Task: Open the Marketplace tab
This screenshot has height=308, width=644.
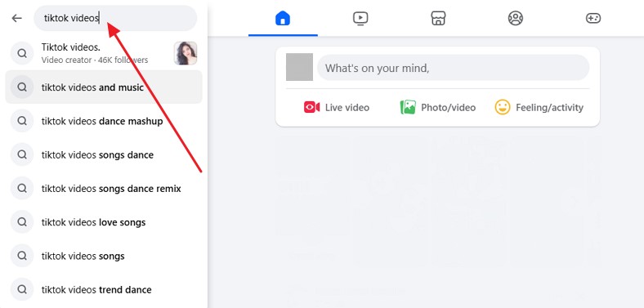Action: click(438, 18)
